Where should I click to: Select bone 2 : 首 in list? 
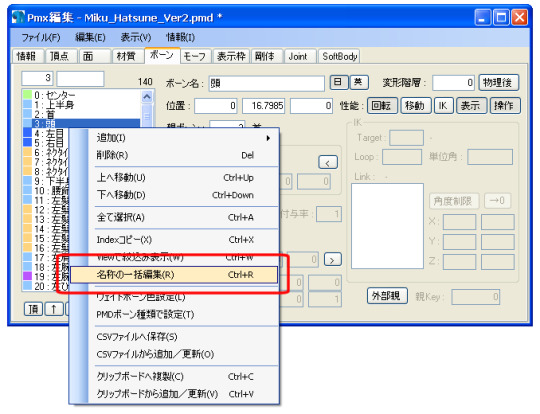pos(82,114)
